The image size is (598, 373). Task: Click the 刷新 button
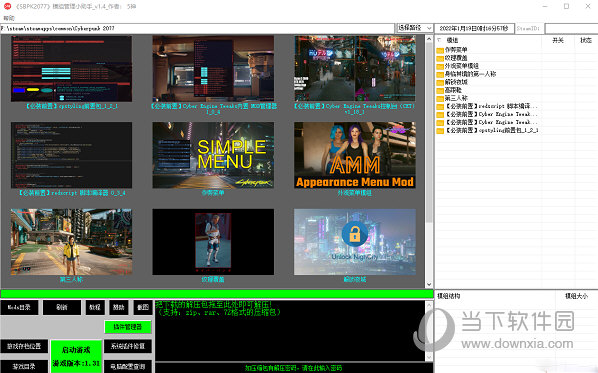coord(62,307)
